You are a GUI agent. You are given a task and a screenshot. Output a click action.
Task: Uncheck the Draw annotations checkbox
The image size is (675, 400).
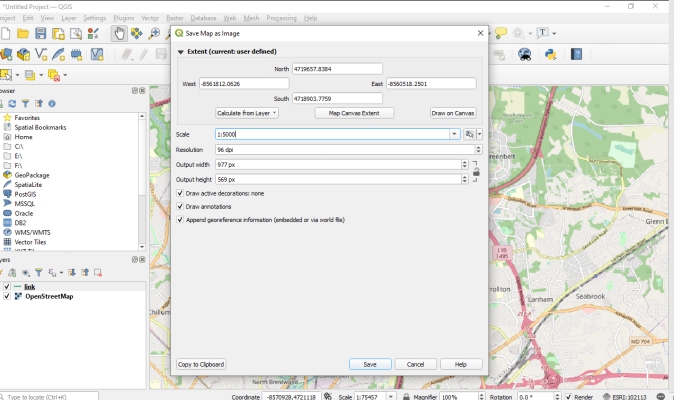pyautogui.click(x=180, y=206)
